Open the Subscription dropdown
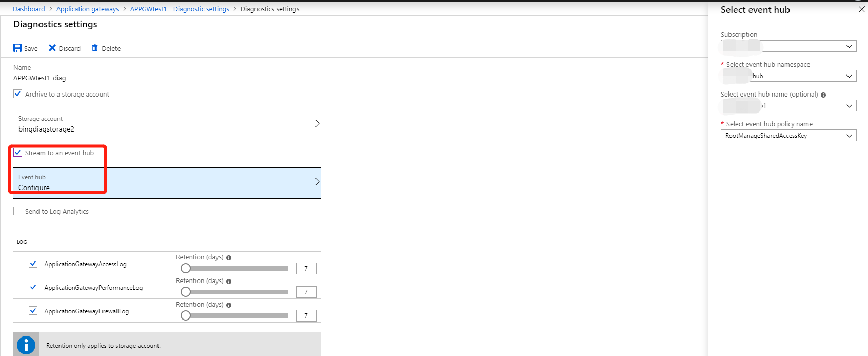The image size is (868, 356). click(x=788, y=46)
